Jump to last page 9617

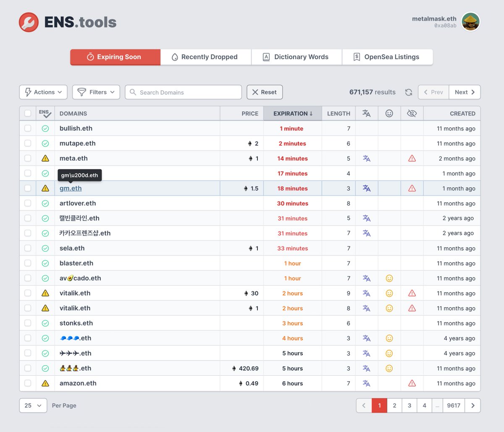click(x=454, y=406)
